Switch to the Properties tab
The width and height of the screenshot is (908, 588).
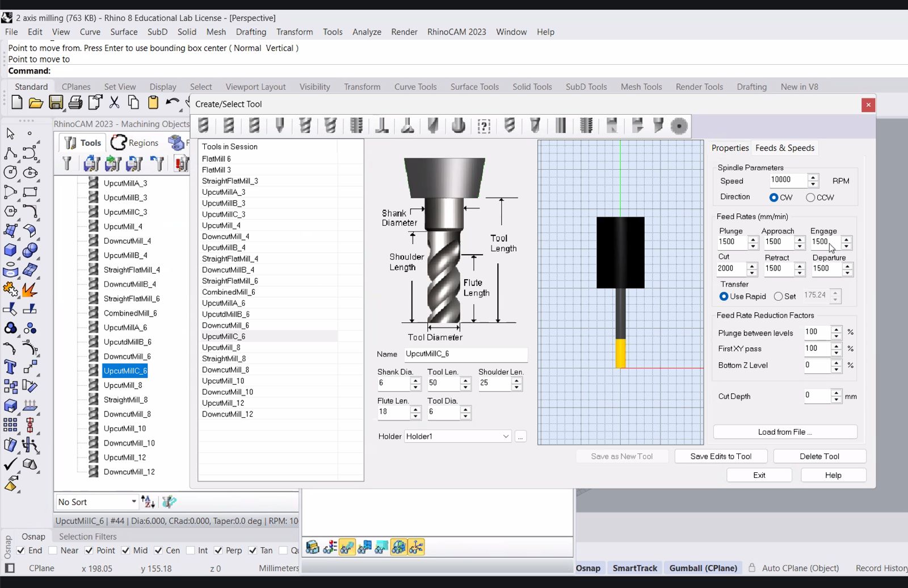coord(730,148)
